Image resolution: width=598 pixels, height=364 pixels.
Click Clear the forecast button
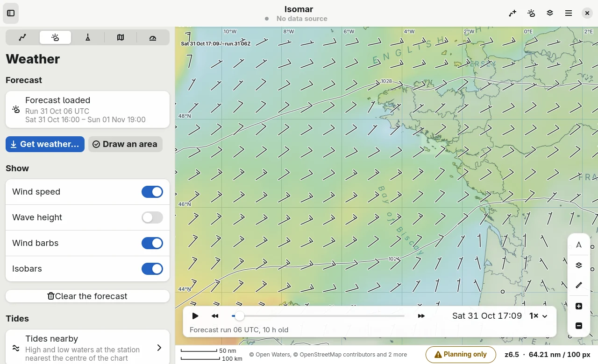[87, 296]
